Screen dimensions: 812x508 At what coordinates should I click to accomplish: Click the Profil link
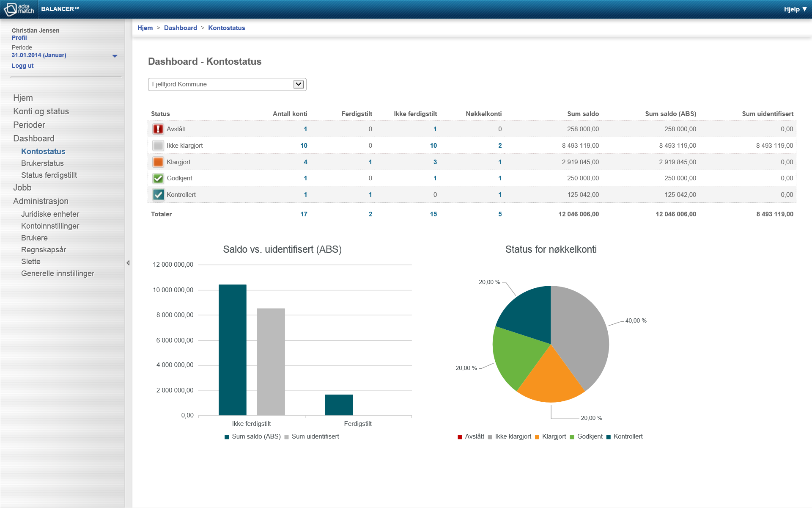click(x=19, y=38)
